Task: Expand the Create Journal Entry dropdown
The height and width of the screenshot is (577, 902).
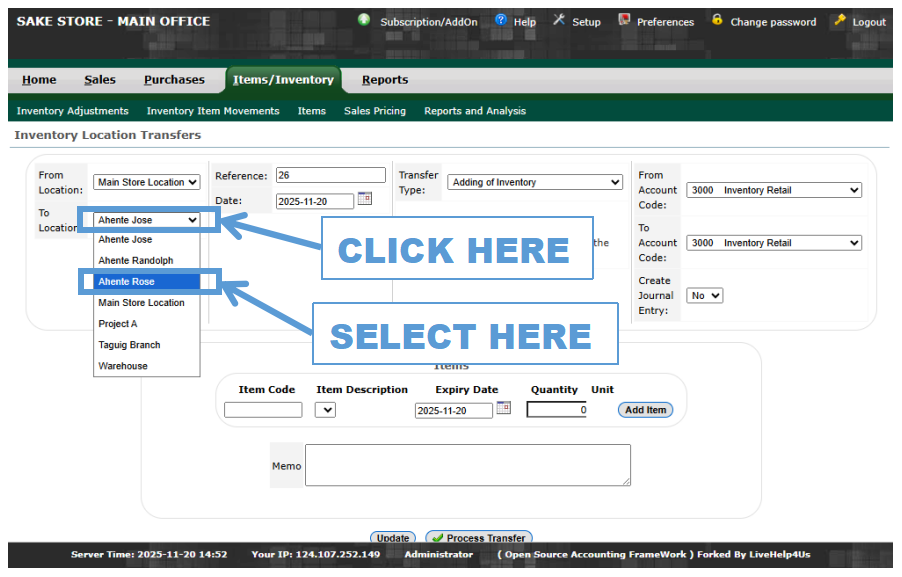Action: pos(704,296)
